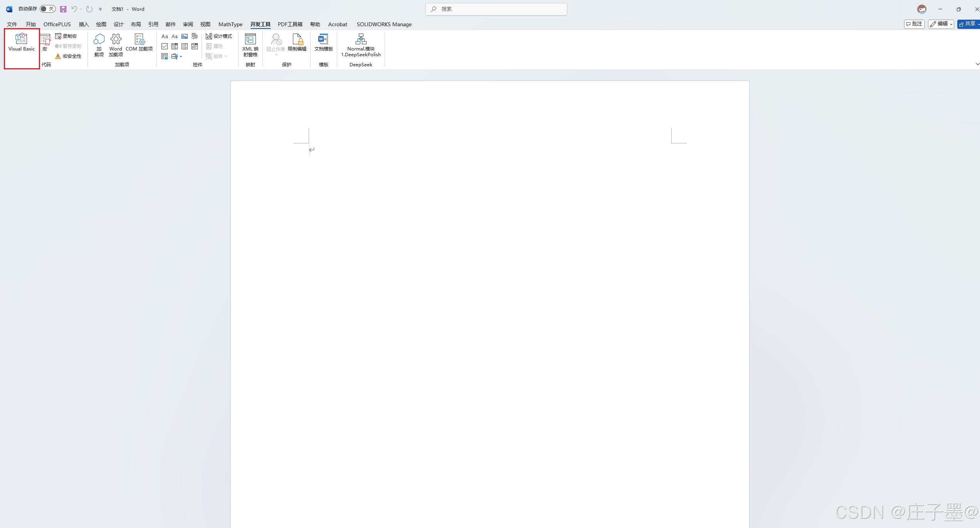Click the 宏 (Macros) icon

point(45,42)
